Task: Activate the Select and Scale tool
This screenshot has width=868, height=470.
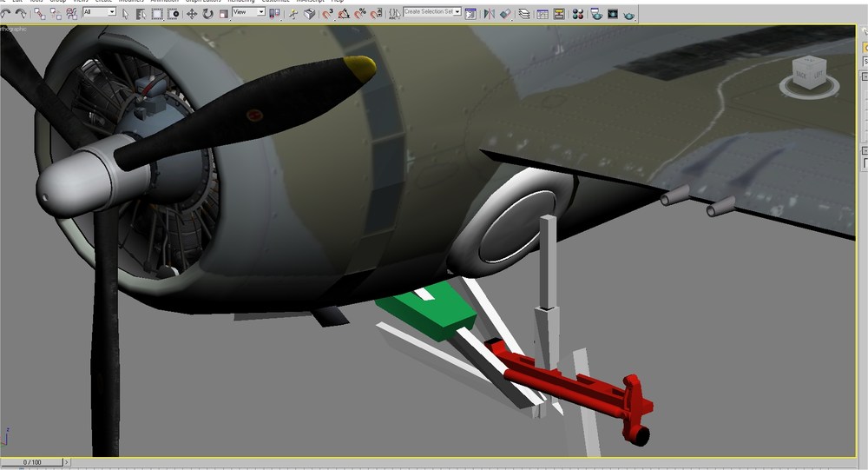Action: click(x=224, y=14)
